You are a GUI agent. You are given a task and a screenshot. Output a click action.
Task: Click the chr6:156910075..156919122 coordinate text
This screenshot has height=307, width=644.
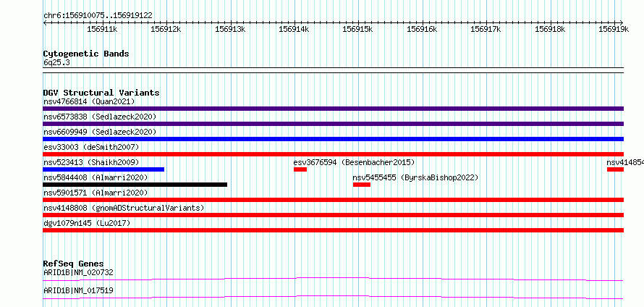[98, 15]
